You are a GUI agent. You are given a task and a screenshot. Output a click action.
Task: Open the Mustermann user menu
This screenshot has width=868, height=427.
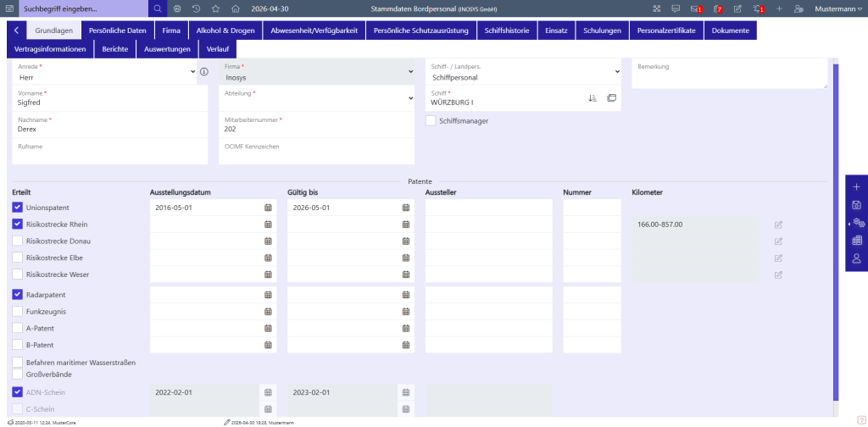tap(838, 8)
